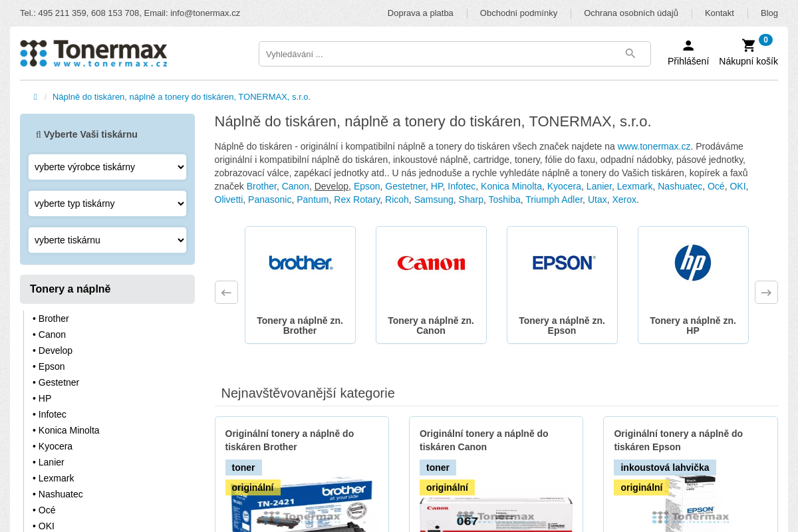Click the breadcrumb link Náplně do tiskáren

[182, 97]
